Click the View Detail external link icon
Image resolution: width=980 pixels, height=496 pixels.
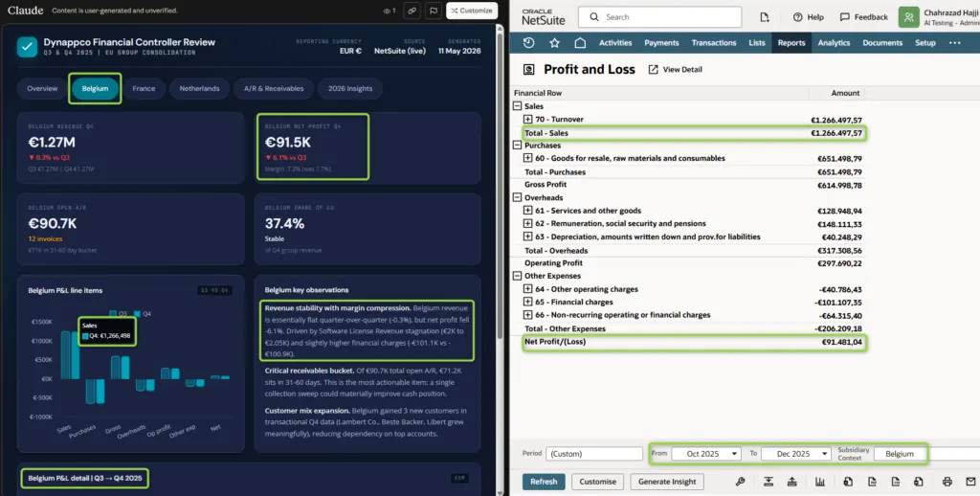[653, 70]
